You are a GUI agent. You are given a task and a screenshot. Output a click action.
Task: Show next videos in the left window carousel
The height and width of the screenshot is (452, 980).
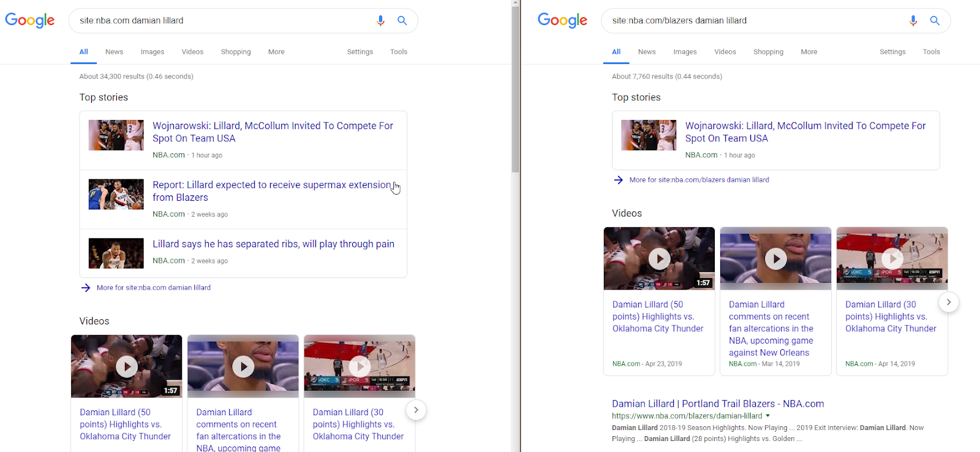click(x=416, y=410)
